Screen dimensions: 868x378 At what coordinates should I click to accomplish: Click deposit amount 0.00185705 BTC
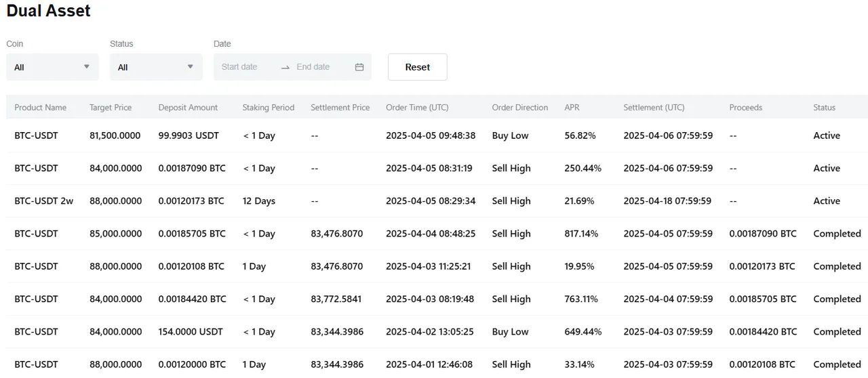pyautogui.click(x=192, y=234)
